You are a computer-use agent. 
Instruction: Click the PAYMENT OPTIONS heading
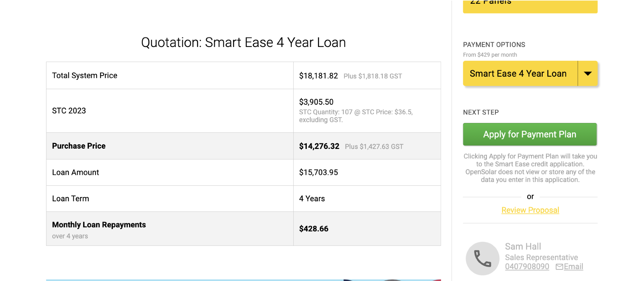pos(494,44)
